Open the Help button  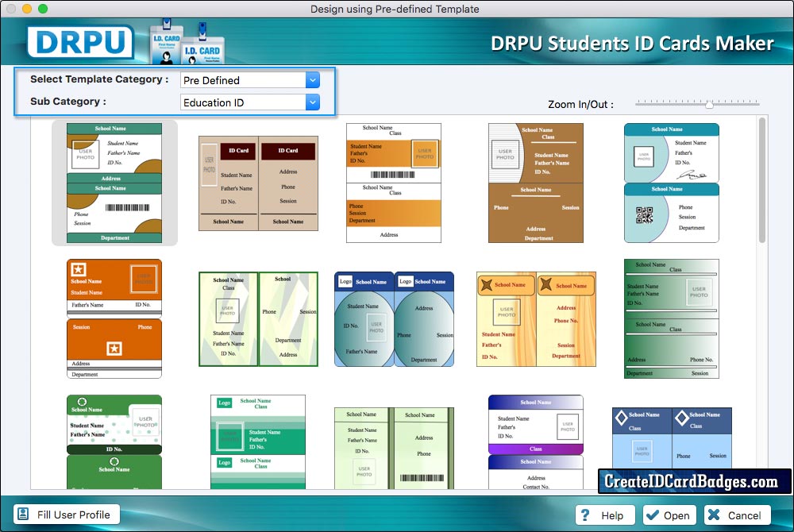tap(605, 515)
